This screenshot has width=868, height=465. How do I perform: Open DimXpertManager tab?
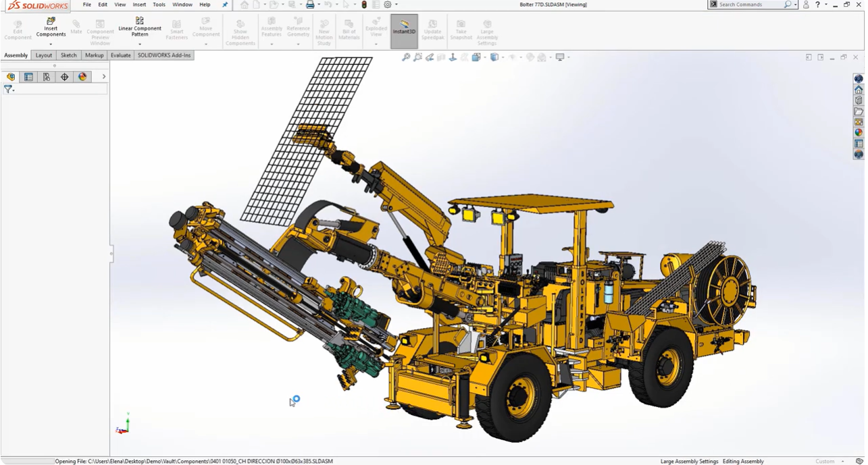[x=65, y=77]
